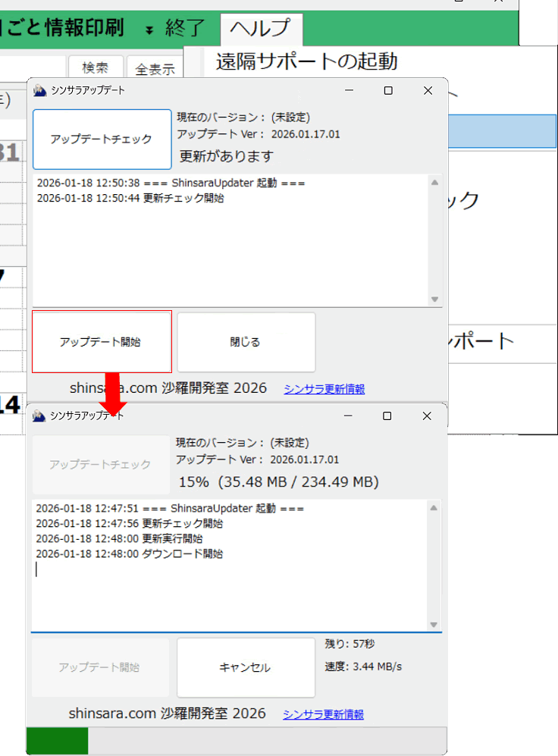This screenshot has width=558, height=756.
Task: Click scroll-down arrow in the 更新チェック開始 log
Action: click(434, 300)
